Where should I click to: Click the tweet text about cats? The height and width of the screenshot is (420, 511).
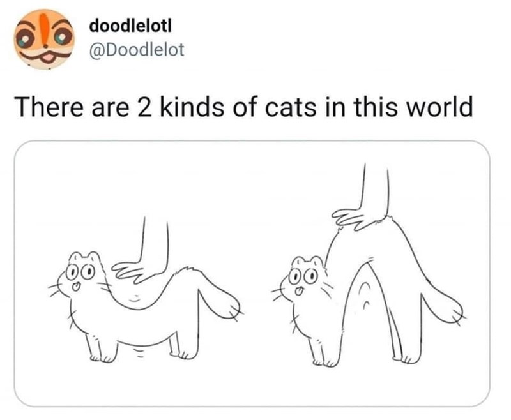[243, 107]
